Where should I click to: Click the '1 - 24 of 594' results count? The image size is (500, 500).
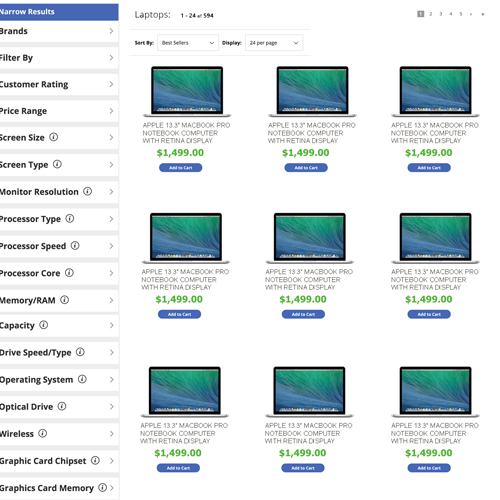(x=197, y=16)
